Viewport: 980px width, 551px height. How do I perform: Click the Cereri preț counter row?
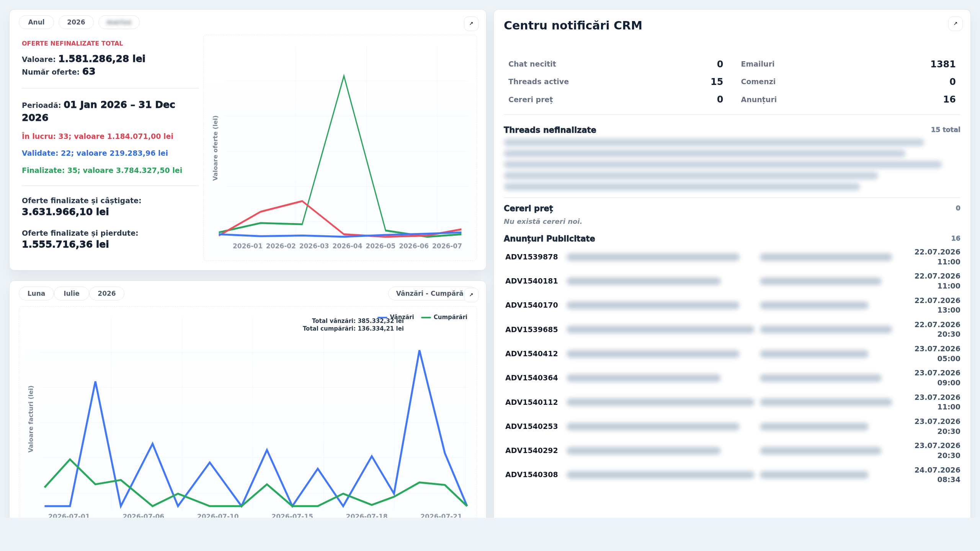click(x=616, y=99)
